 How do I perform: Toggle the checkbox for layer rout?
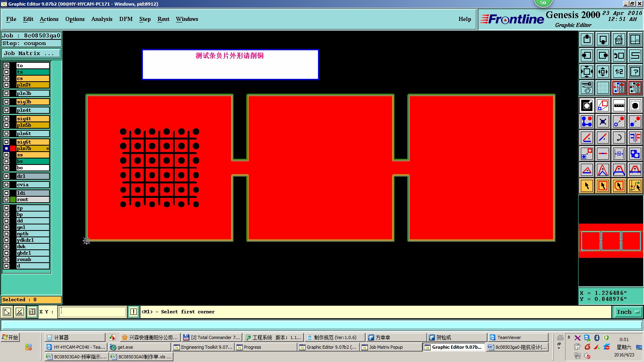[6, 200]
